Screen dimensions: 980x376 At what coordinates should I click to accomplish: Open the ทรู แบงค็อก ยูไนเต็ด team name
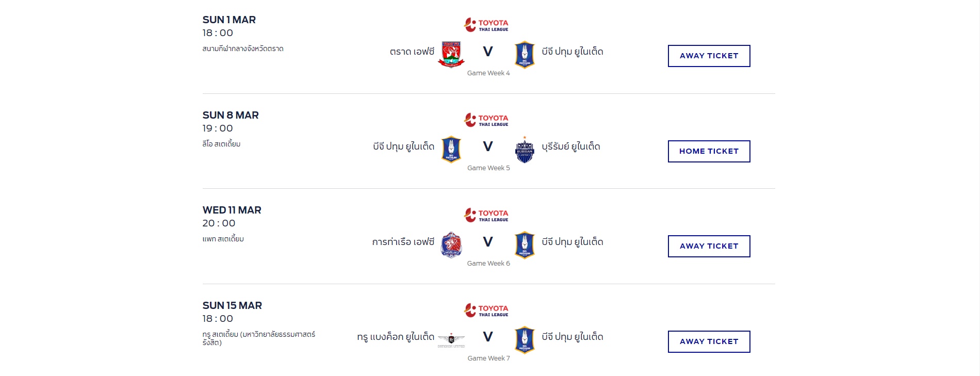[x=396, y=337]
